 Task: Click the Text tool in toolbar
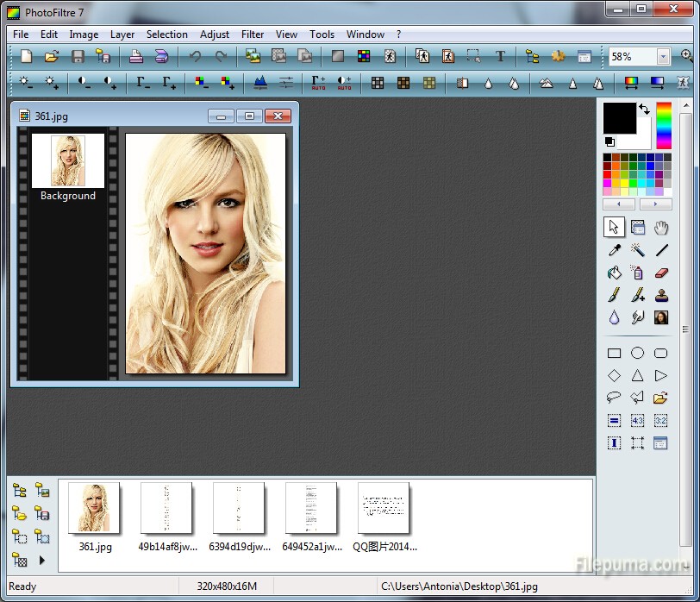tap(500, 56)
